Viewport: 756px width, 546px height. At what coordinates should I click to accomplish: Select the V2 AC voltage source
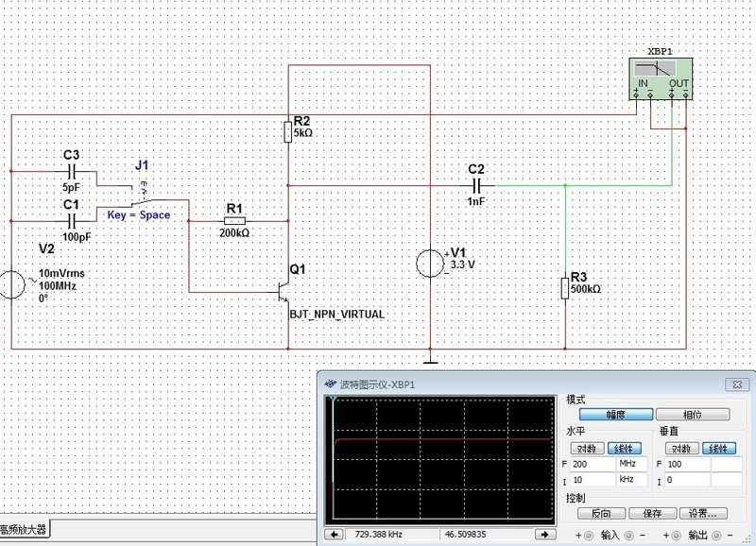click(12, 284)
